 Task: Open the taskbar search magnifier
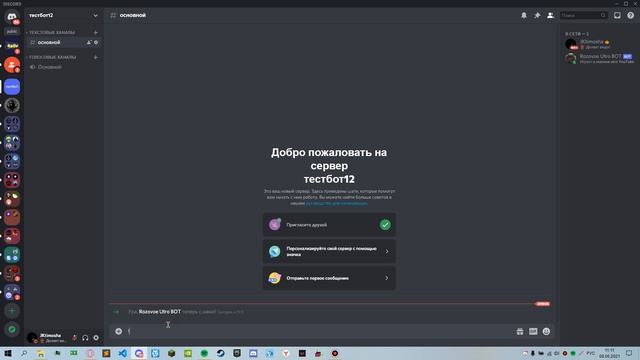click(x=24, y=353)
